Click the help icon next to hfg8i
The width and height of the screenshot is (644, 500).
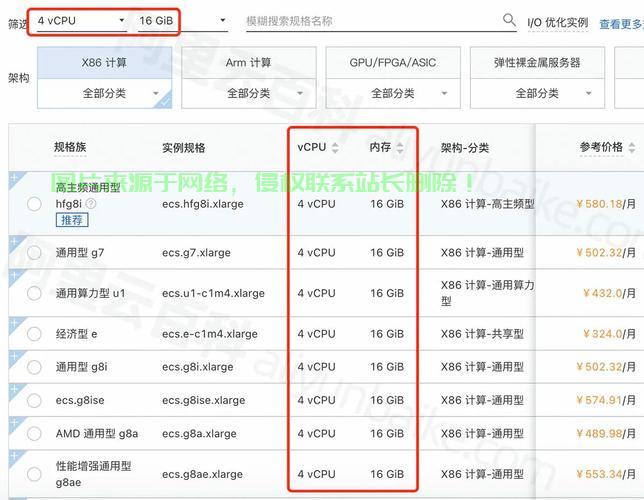point(91,203)
